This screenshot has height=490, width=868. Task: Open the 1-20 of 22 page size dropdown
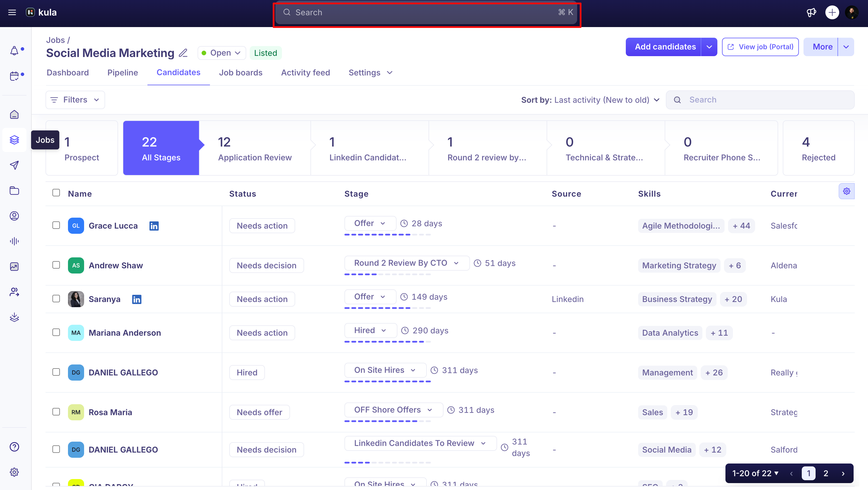(755, 474)
